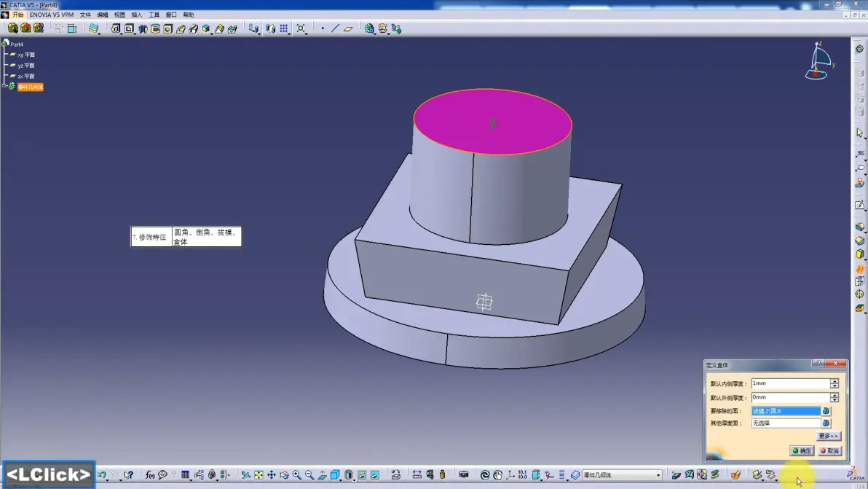Click the Select arrow tool in right toolbar
This screenshot has width=868, height=489.
coord(860,133)
